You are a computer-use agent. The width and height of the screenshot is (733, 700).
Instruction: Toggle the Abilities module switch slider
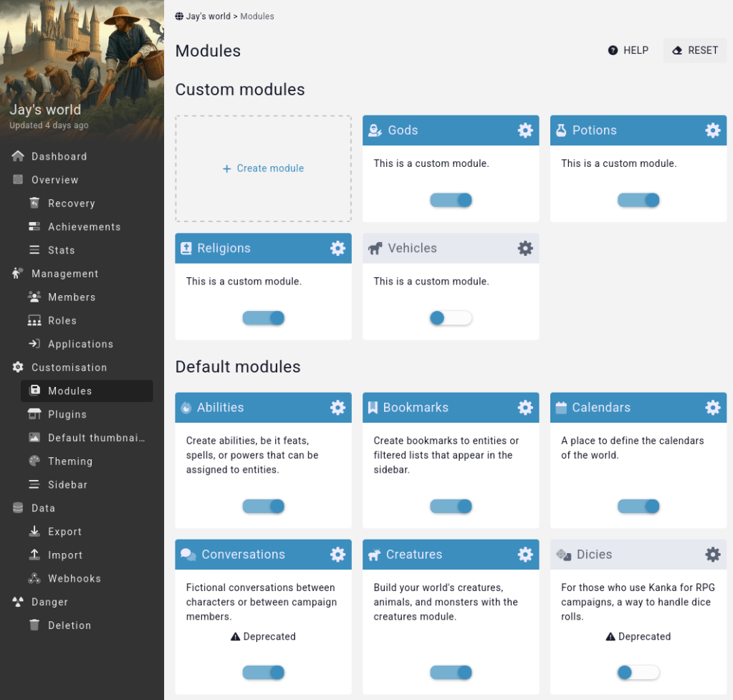point(263,506)
